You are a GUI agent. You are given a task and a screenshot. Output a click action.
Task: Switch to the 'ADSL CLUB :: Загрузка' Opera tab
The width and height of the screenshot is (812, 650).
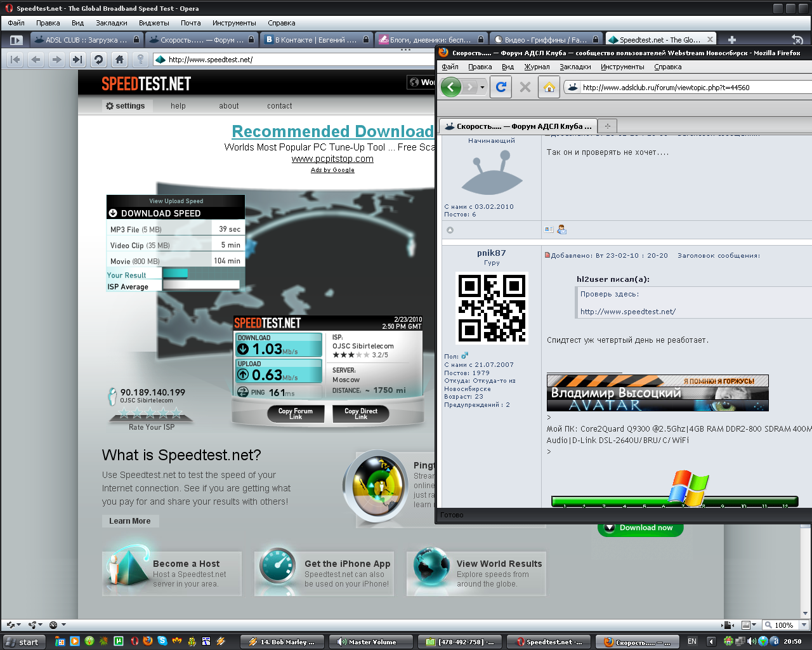click(x=86, y=40)
